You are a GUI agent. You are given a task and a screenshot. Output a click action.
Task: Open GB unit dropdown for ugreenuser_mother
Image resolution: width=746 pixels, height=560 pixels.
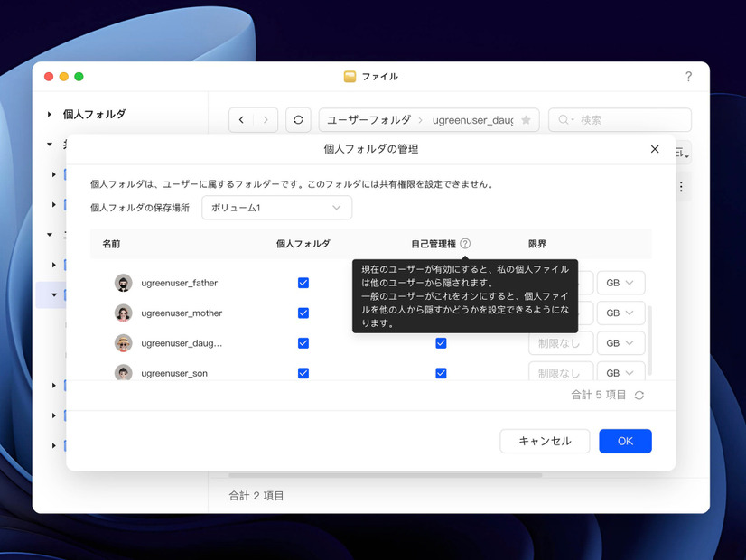(620, 313)
